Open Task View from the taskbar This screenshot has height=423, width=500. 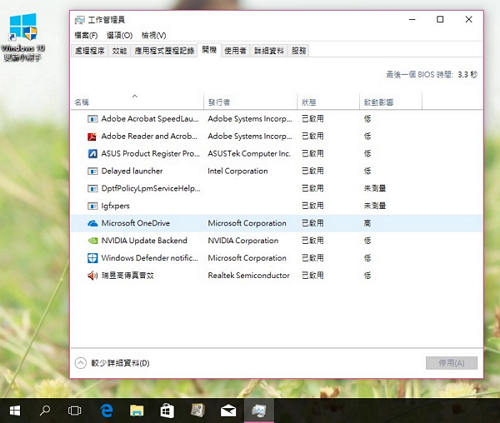[x=74, y=411]
